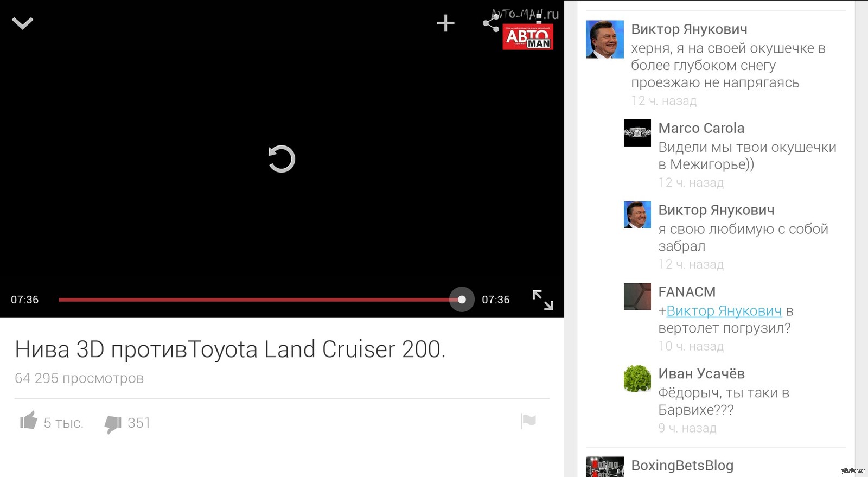The height and width of the screenshot is (477, 868).
Task: Click the FANACM commenter avatar
Action: (637, 297)
